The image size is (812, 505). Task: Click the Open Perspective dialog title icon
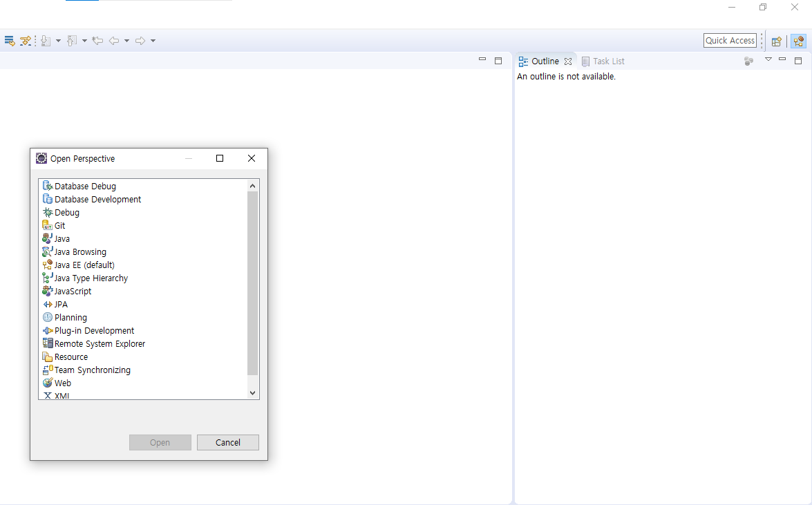tap(41, 158)
